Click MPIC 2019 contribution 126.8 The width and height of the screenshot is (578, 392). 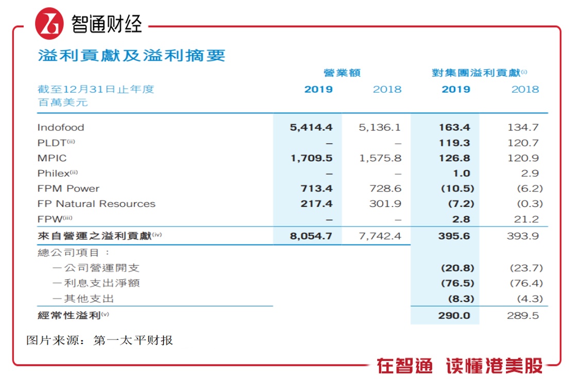454,158
